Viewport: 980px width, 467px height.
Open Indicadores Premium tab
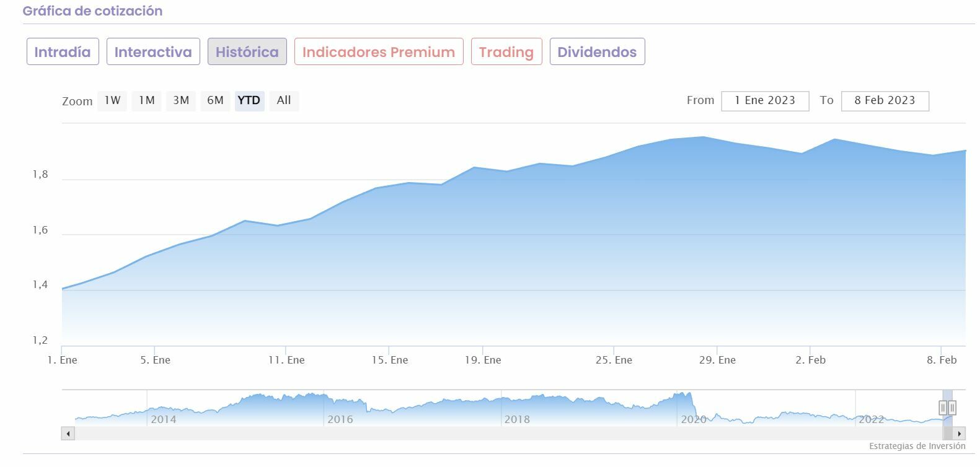[379, 52]
